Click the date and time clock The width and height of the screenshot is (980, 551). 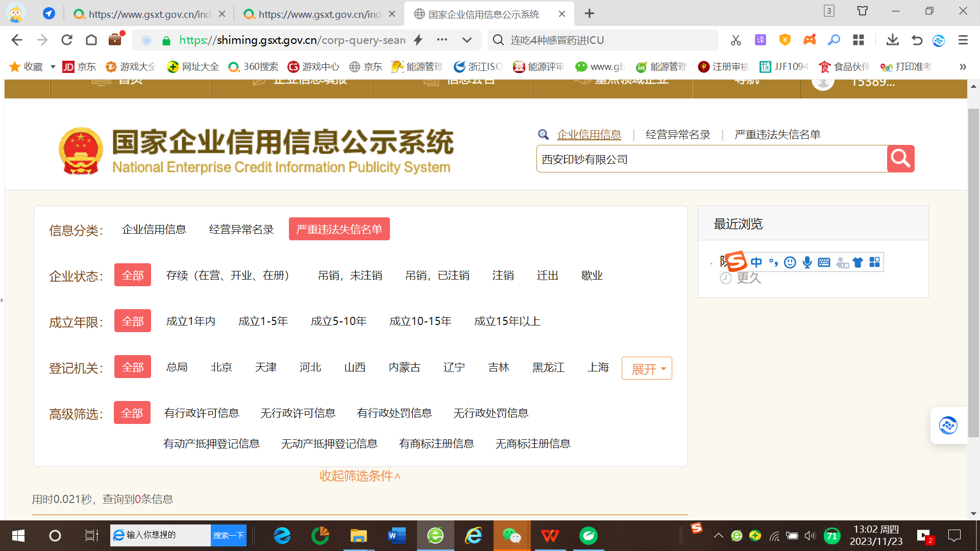[x=876, y=536]
